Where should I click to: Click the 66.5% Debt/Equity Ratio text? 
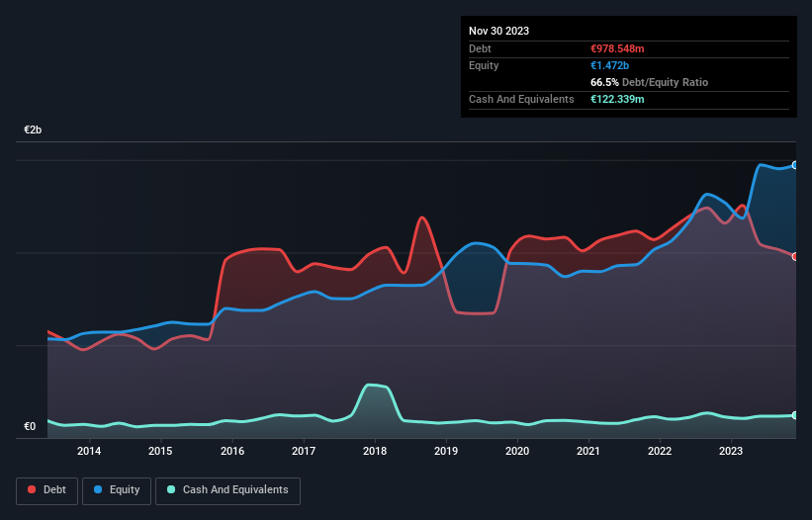649,82
